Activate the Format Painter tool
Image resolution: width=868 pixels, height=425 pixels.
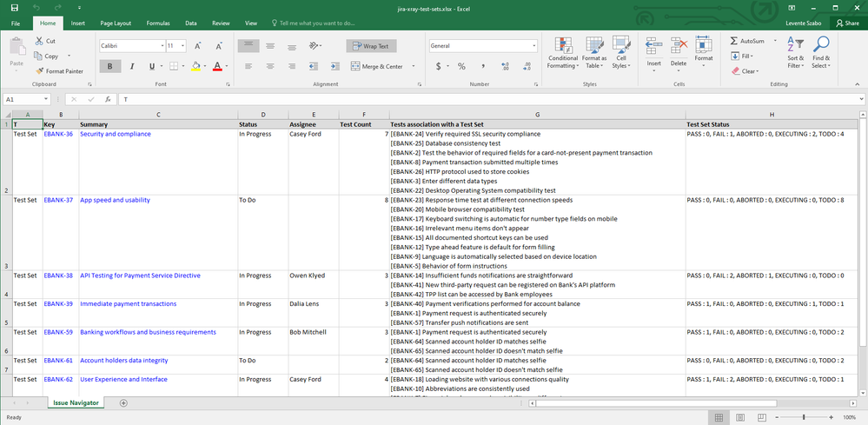coord(60,71)
